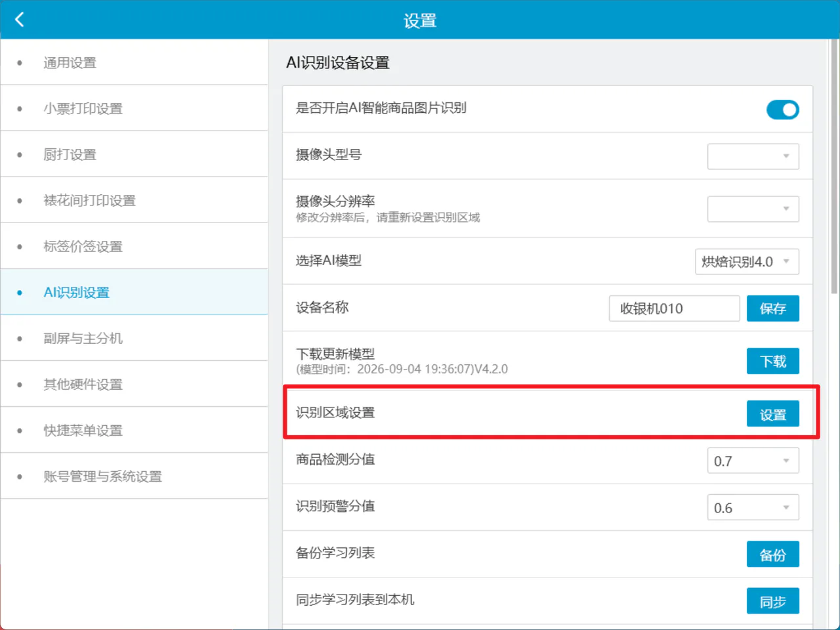
Task: Save the device name with 保存
Action: click(773, 308)
